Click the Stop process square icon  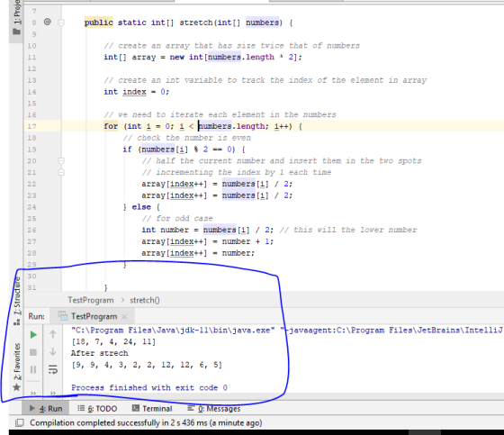click(33, 352)
